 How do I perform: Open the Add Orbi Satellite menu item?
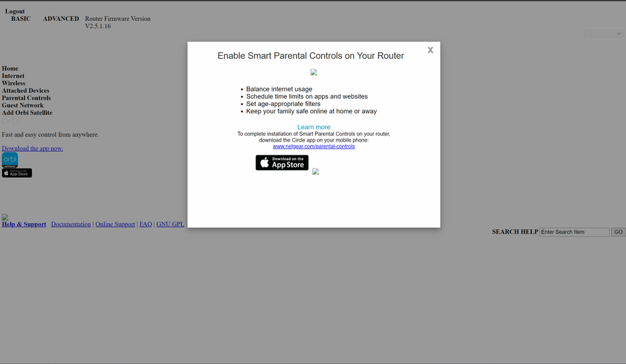click(27, 113)
